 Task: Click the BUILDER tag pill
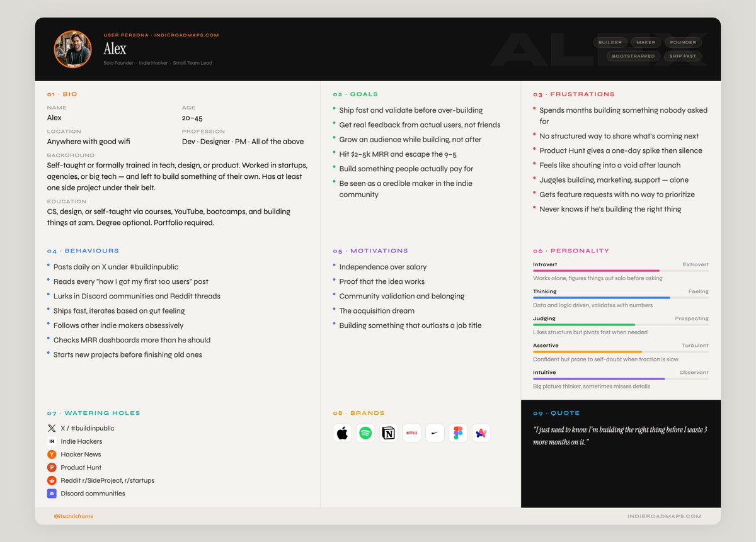point(610,42)
